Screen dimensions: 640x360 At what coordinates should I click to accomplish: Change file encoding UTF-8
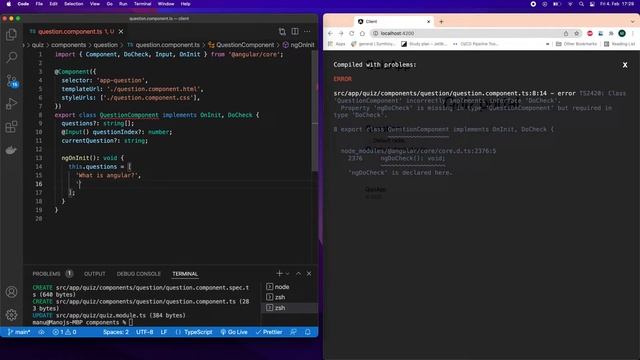point(144,332)
